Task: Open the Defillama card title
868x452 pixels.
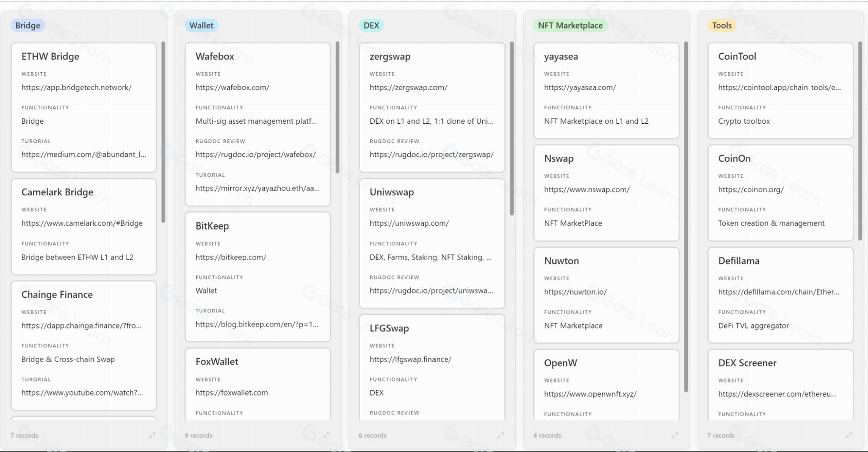Action: click(x=739, y=261)
